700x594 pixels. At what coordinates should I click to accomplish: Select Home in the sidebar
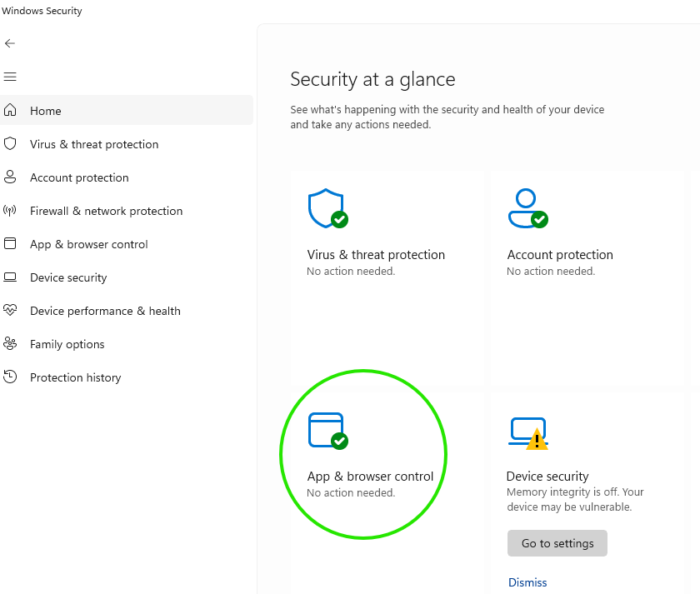point(46,111)
